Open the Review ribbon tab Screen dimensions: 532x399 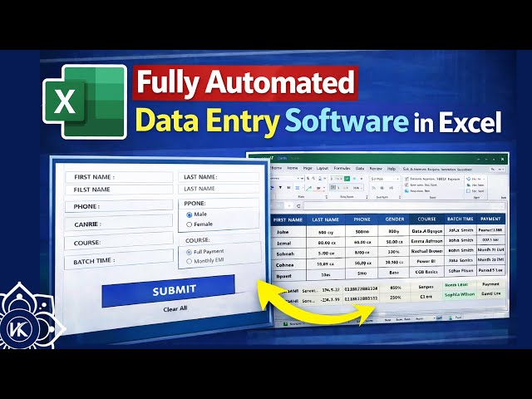(x=376, y=168)
